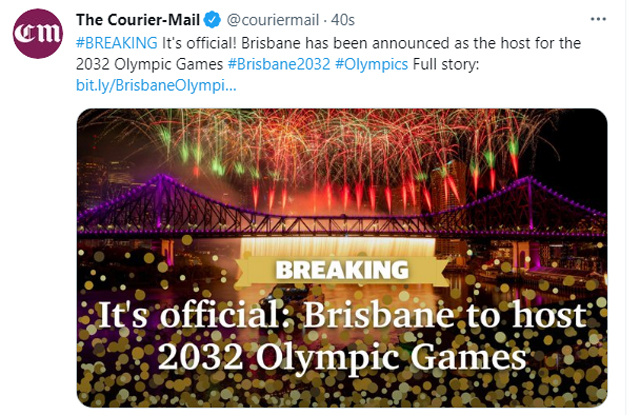The image size is (640, 415).
Task: Click the glowing waterfall under the bridge
Action: tap(338, 246)
